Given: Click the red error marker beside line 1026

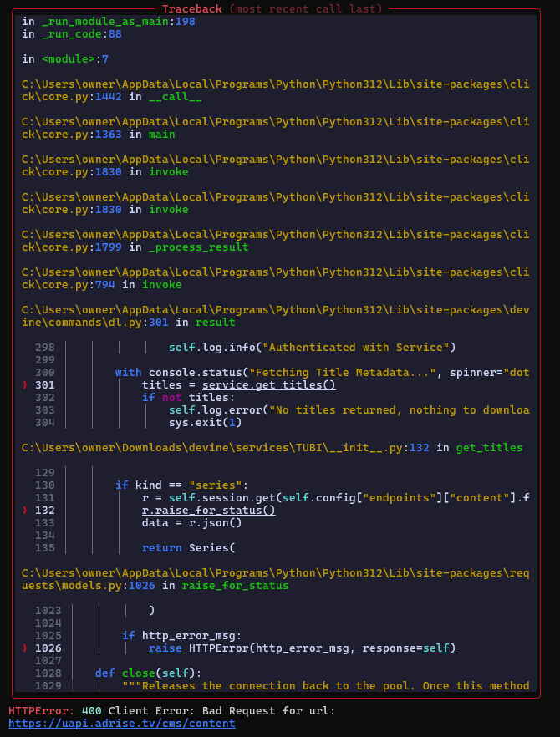Looking at the screenshot, I should (x=24, y=648).
